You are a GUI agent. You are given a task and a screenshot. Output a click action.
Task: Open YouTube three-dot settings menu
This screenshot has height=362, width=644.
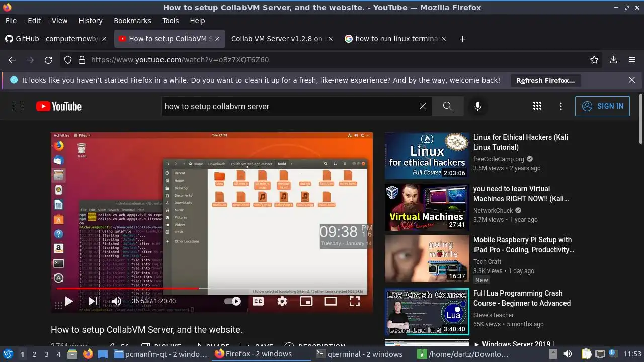pyautogui.click(x=561, y=106)
